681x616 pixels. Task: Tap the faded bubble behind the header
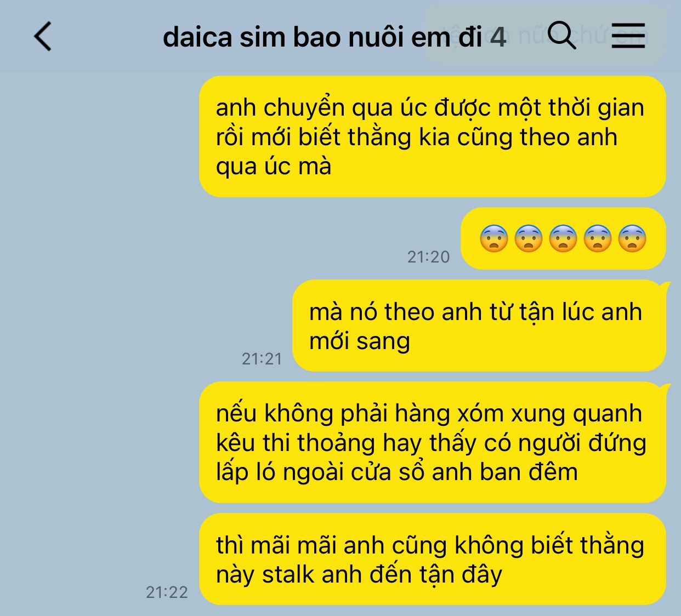click(x=546, y=36)
